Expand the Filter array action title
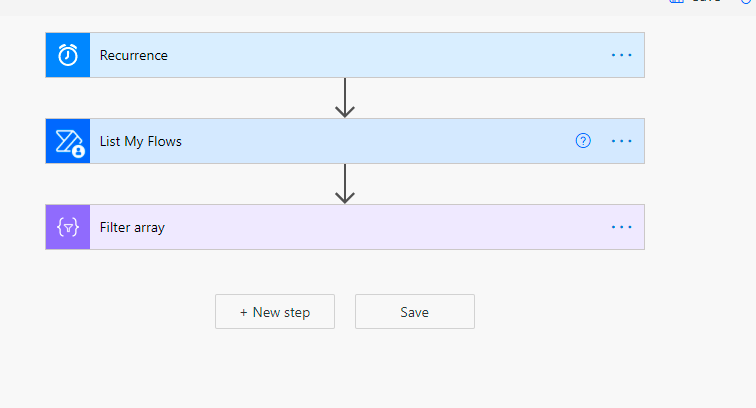 pos(132,227)
